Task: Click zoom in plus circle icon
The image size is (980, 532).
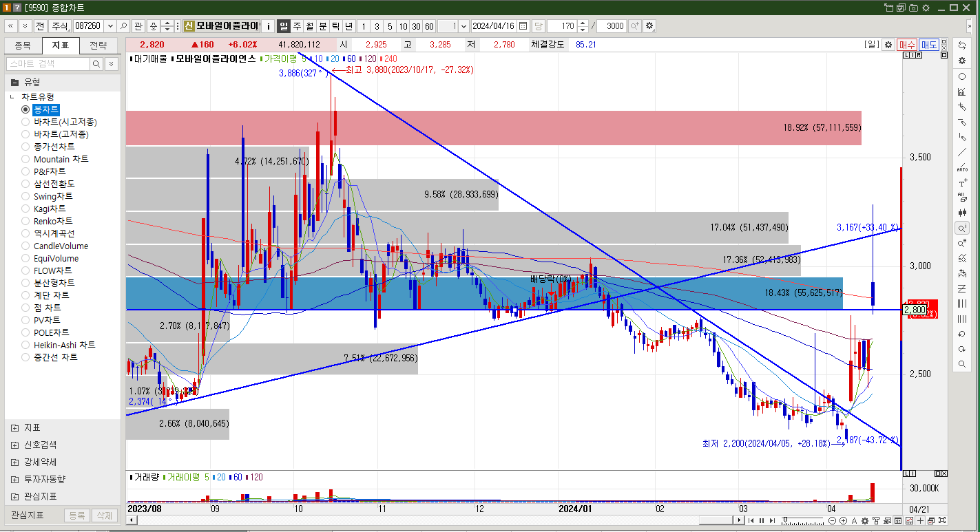Action: 843,520
